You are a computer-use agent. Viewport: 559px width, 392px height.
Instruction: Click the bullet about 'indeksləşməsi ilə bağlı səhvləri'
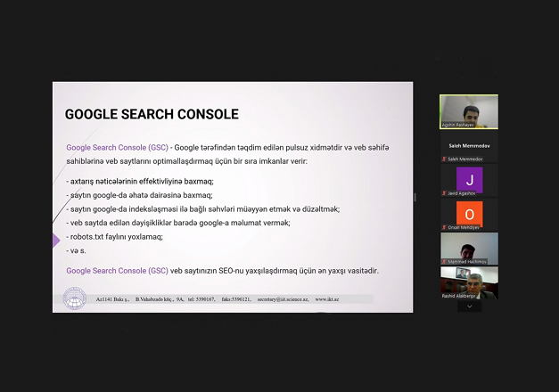(203, 209)
